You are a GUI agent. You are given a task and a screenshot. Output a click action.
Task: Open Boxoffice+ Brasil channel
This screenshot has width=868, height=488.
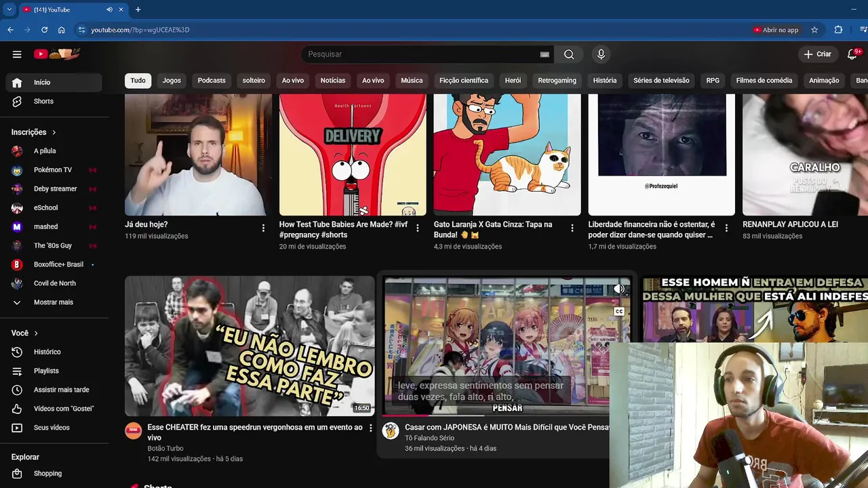[54, 264]
